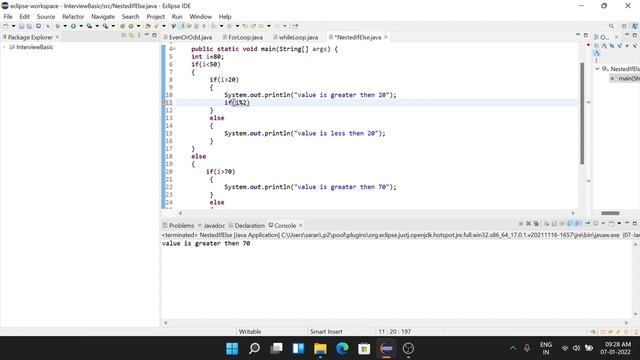
Task: Click the toolbar Search magnifier icon at right
Action: (611, 26)
